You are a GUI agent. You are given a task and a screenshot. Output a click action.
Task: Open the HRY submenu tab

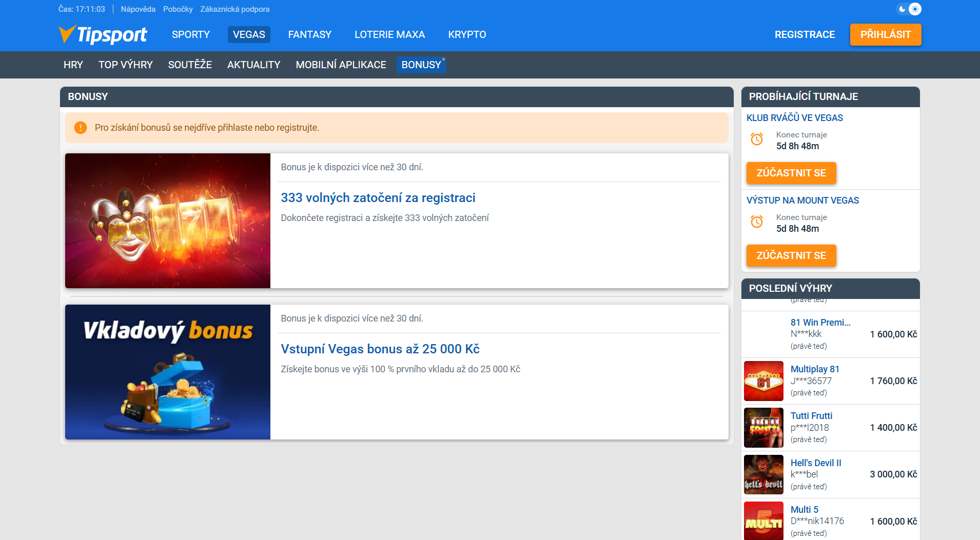coord(73,65)
